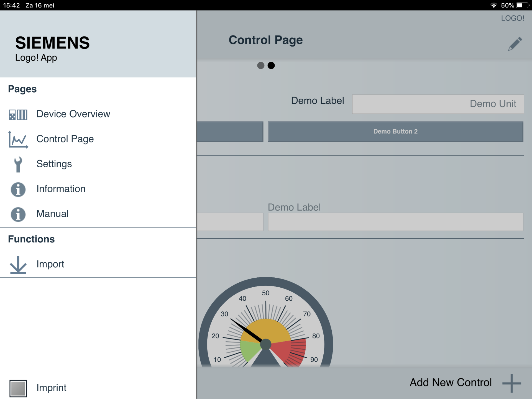Viewport: 532px width, 399px height.
Task: Open Device Overview page
Action: (x=73, y=114)
